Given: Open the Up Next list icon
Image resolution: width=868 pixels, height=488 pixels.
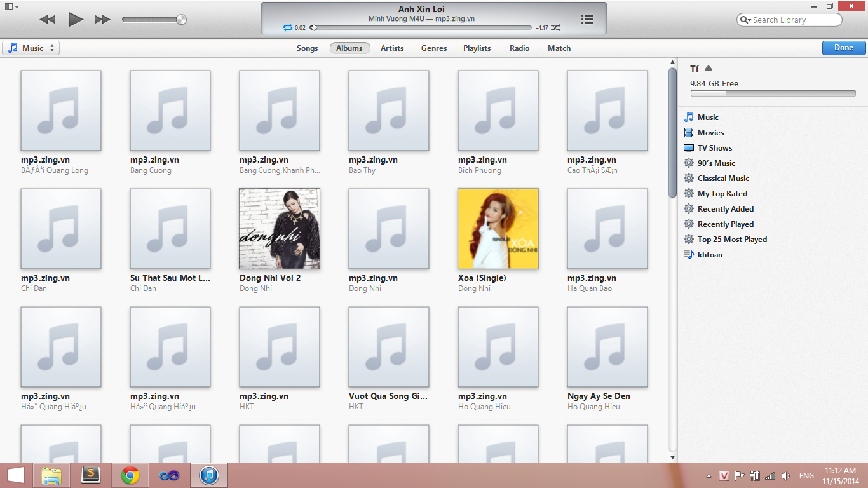Looking at the screenshot, I should (x=588, y=19).
